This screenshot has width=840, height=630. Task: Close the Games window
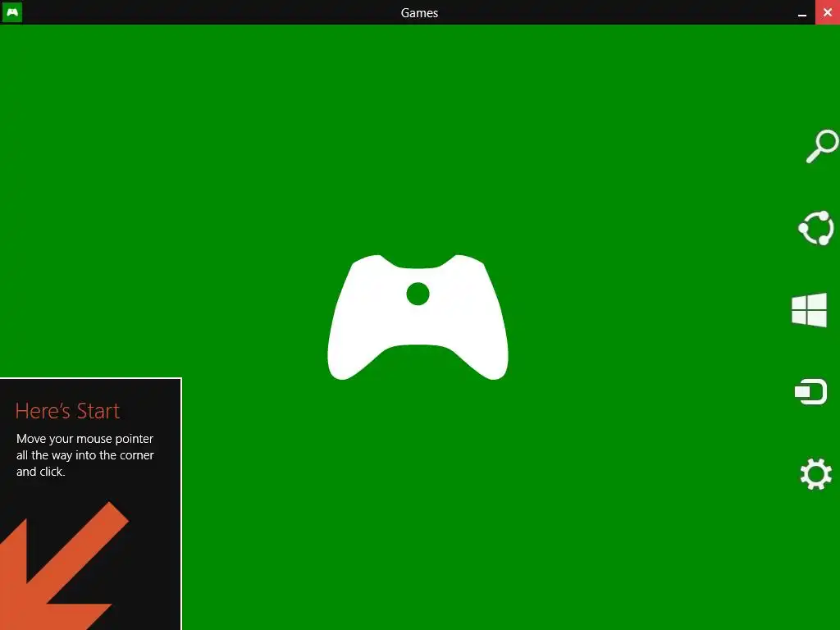coord(827,12)
